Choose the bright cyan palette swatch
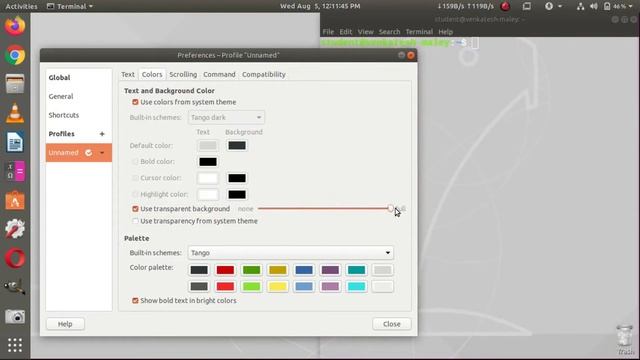Screen dimensions: 640x360 [x=356, y=287]
